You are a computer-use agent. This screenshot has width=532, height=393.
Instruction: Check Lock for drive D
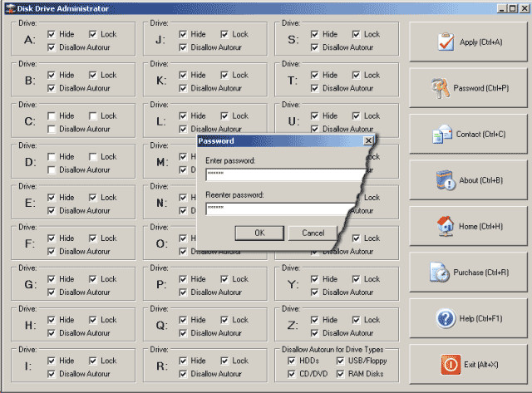[94, 157]
